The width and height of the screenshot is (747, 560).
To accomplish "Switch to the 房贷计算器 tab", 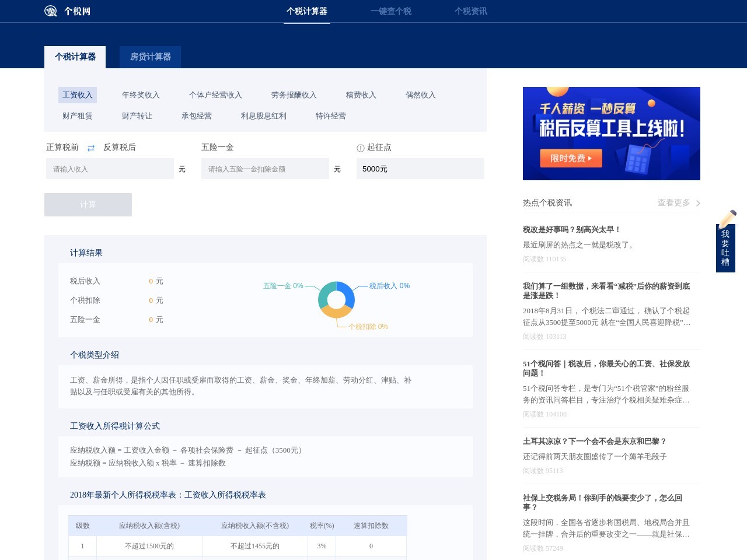I will (x=150, y=57).
